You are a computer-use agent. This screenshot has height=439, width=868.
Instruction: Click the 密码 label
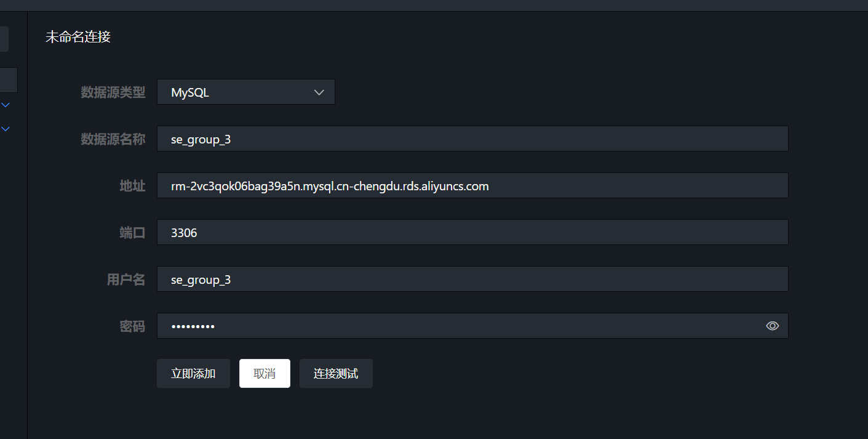(132, 326)
